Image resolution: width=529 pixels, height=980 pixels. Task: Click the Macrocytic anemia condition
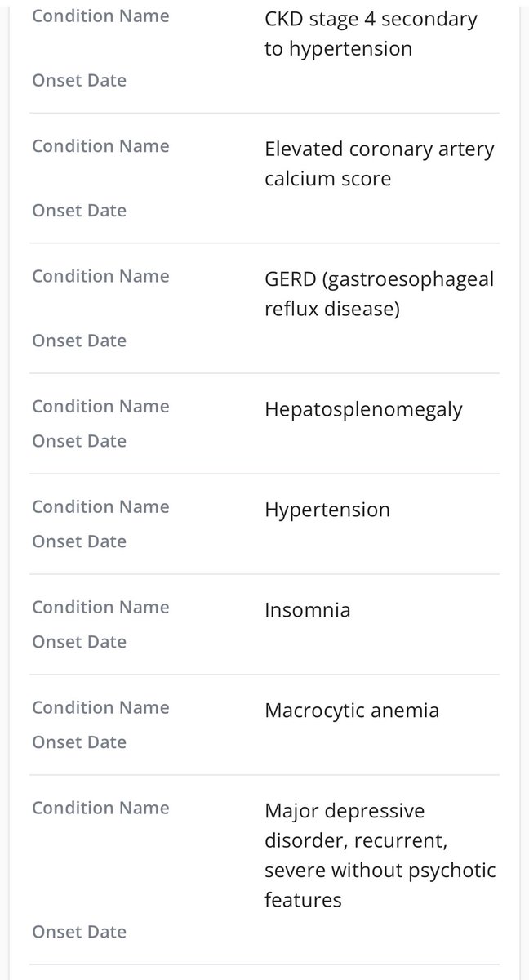tap(351, 710)
